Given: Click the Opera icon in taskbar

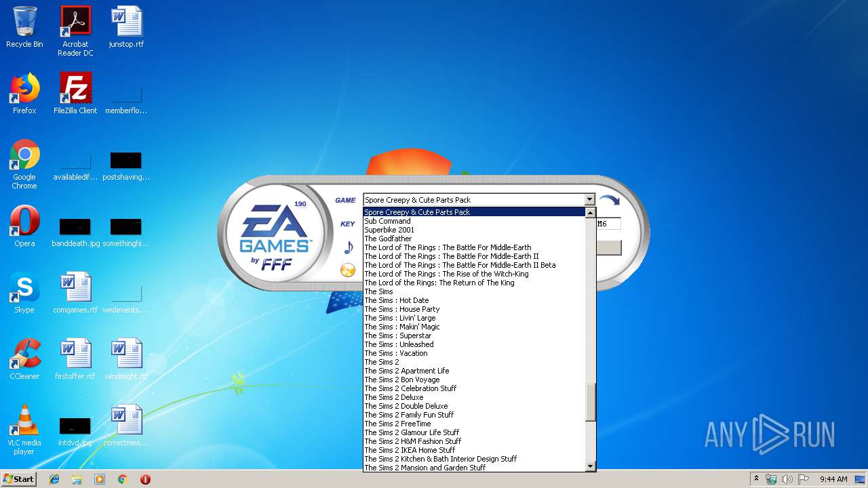Looking at the screenshot, I should click(145, 479).
